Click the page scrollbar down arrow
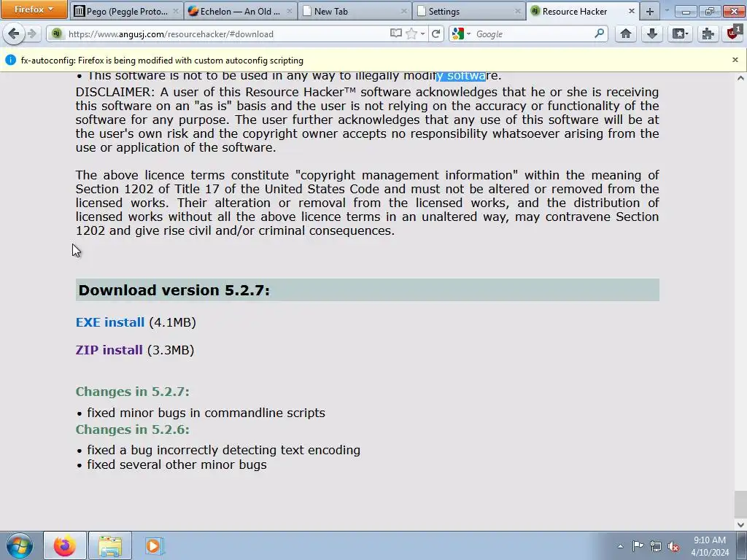The image size is (747, 560). [740, 525]
